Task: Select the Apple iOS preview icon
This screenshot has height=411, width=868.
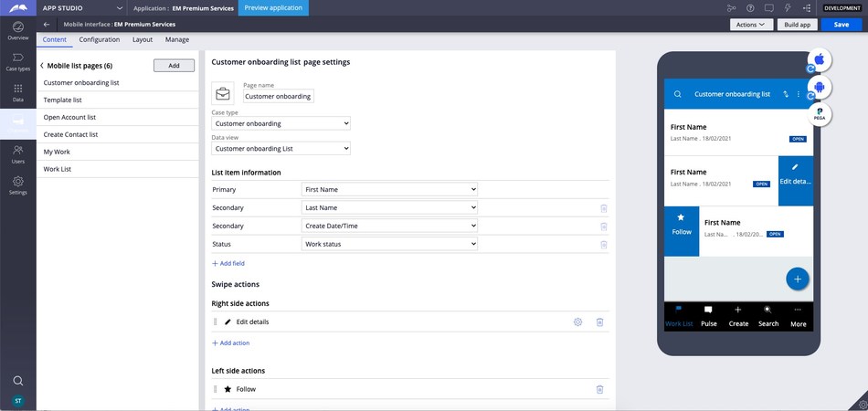Action: click(x=820, y=59)
